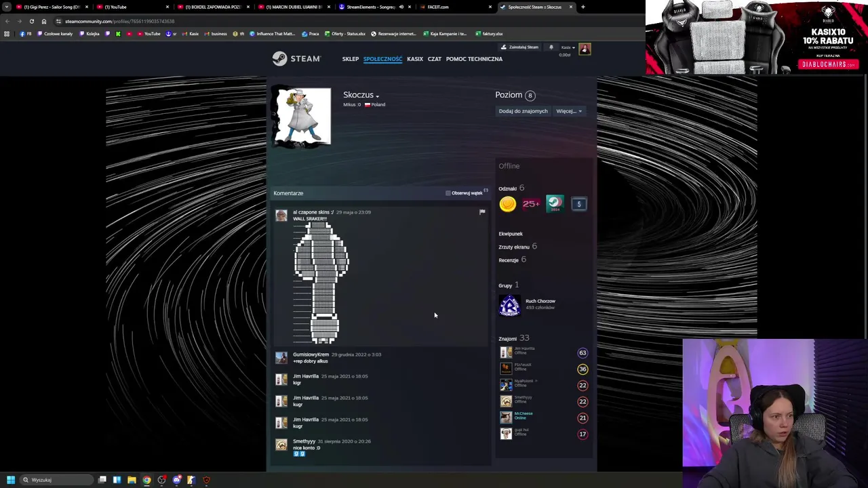Switch to FACEIT.com tab
The height and width of the screenshot is (488, 868).
click(x=455, y=7)
